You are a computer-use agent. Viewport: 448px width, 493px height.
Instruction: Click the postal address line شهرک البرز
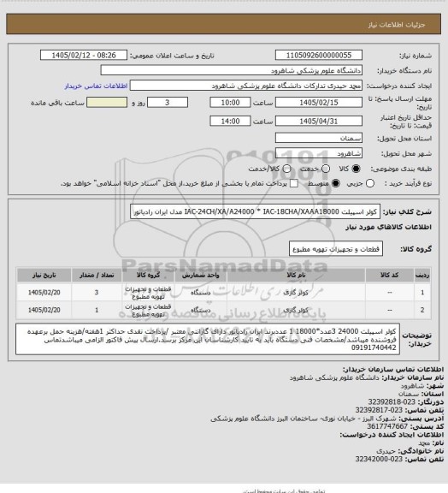304,419
